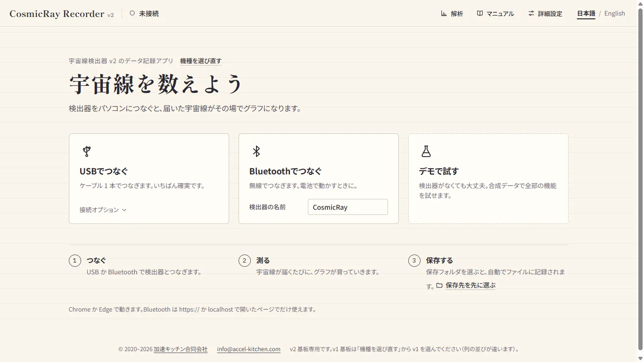Expand the 接続オプション disclosure
Image resolution: width=644 pixels, height=362 pixels.
[103, 210]
